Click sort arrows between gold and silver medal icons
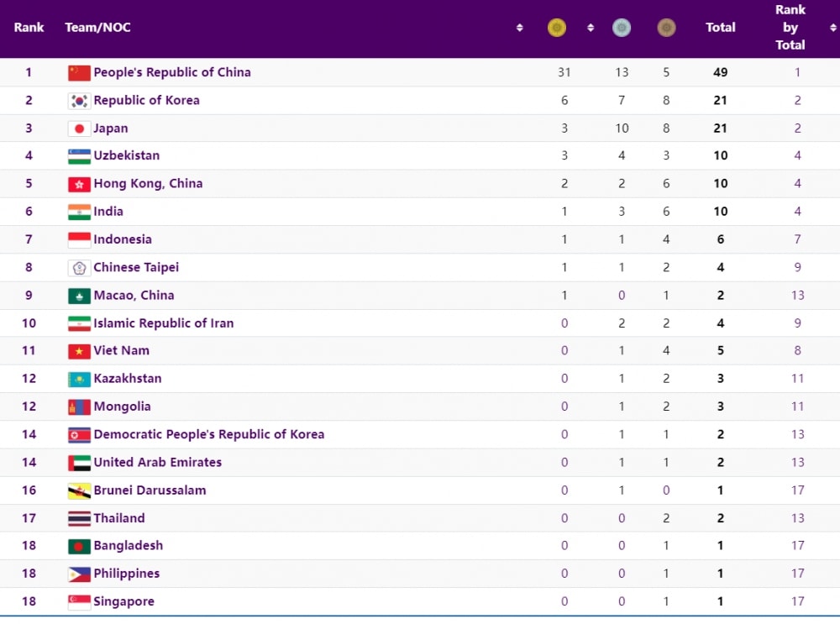840x624 pixels. tap(591, 28)
